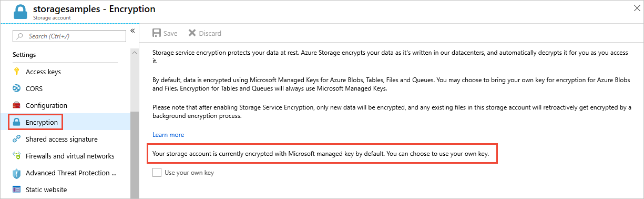
Task: Click the Advanced Threat Protection shield icon
Action: click(16, 173)
